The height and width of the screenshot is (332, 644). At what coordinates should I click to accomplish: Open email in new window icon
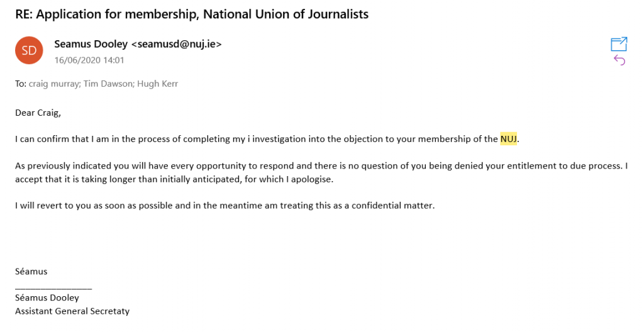pyautogui.click(x=619, y=44)
